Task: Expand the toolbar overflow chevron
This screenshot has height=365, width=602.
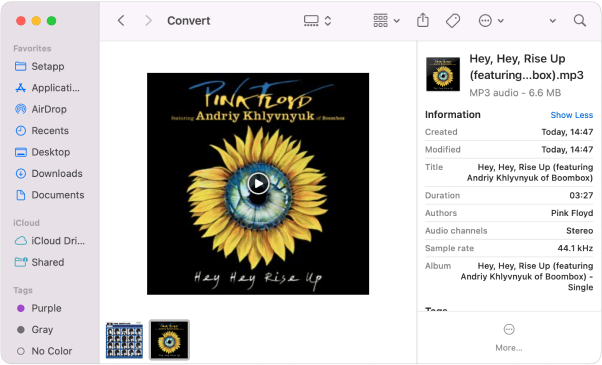Action: tap(552, 21)
